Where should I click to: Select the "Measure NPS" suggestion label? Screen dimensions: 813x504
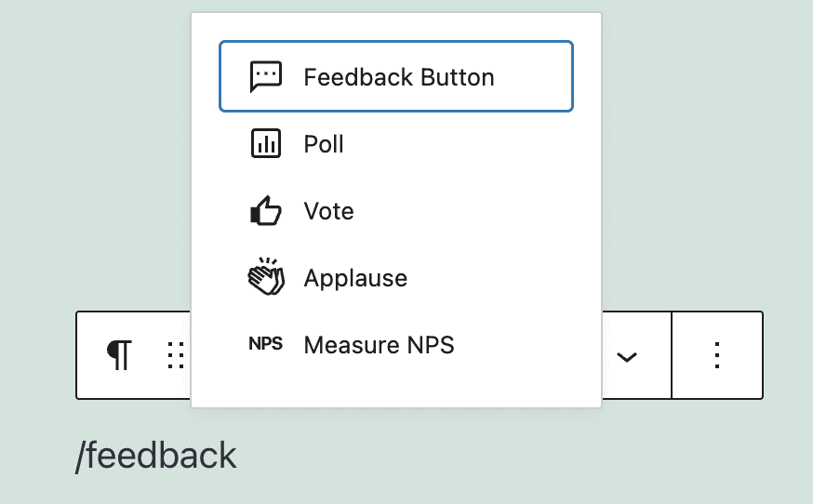pyautogui.click(x=379, y=346)
